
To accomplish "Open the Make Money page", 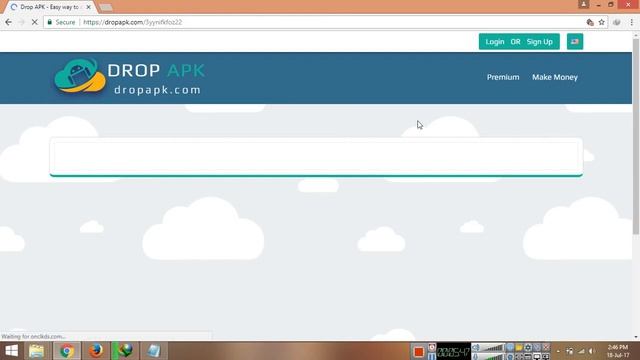I will coord(555,77).
